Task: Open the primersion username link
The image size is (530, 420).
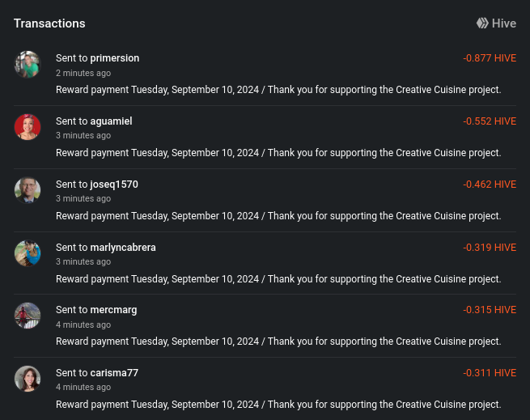Action: (x=115, y=58)
